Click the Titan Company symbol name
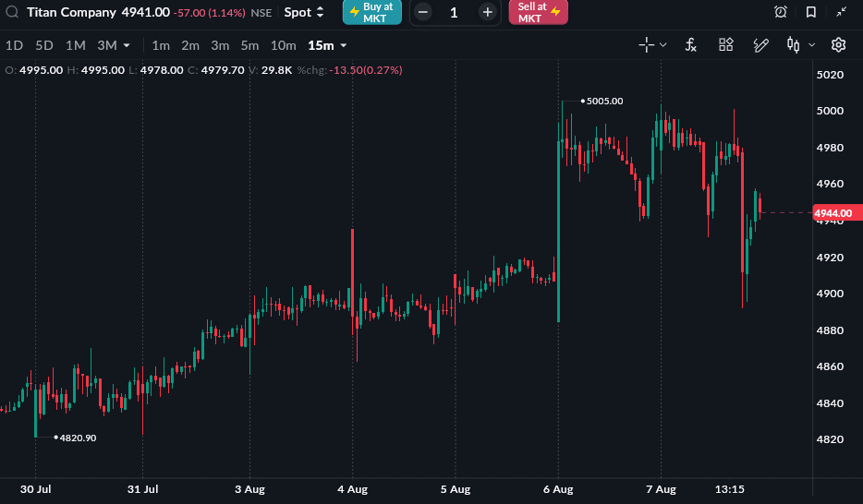Screen dimensions: 863x504 coord(71,12)
